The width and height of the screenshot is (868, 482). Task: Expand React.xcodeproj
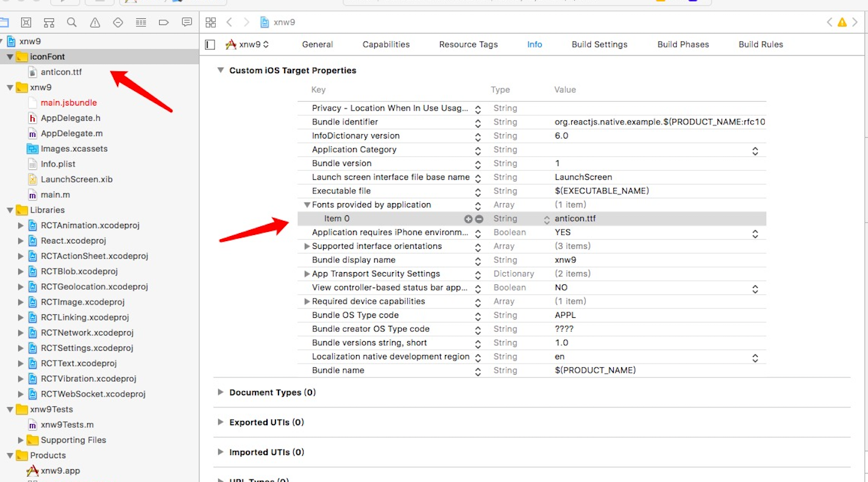21,240
